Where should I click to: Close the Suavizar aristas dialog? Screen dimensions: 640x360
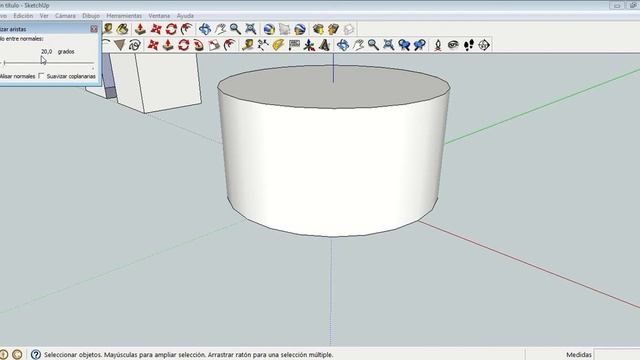[94, 29]
